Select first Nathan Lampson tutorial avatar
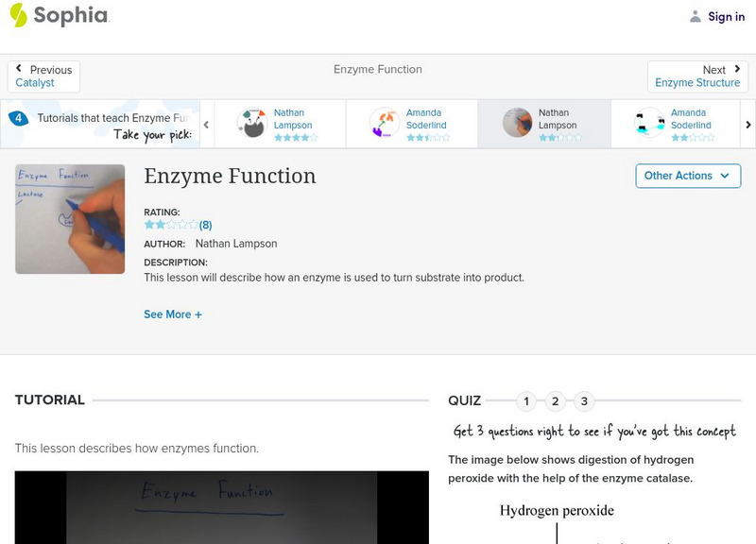This screenshot has height=544, width=756. pos(252,123)
